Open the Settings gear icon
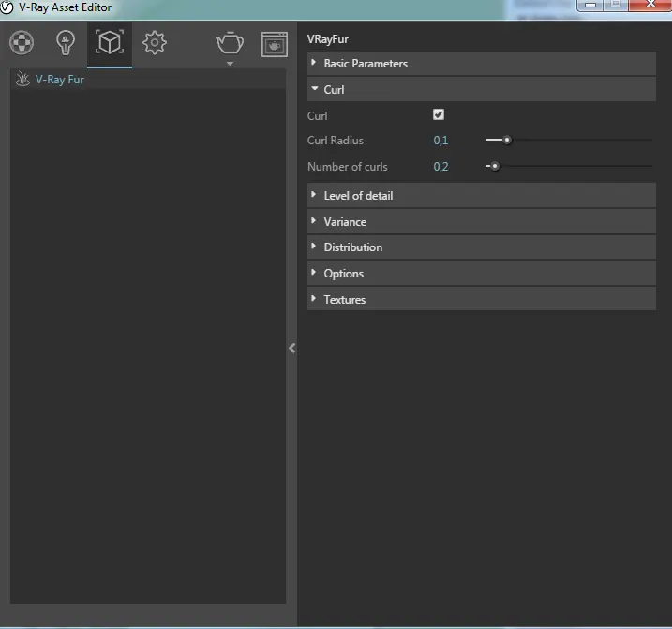672x629 pixels. 155,43
